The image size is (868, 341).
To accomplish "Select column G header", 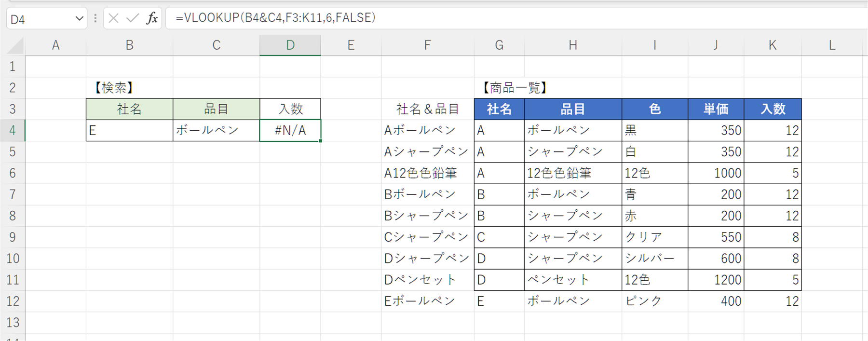I will pos(500,45).
